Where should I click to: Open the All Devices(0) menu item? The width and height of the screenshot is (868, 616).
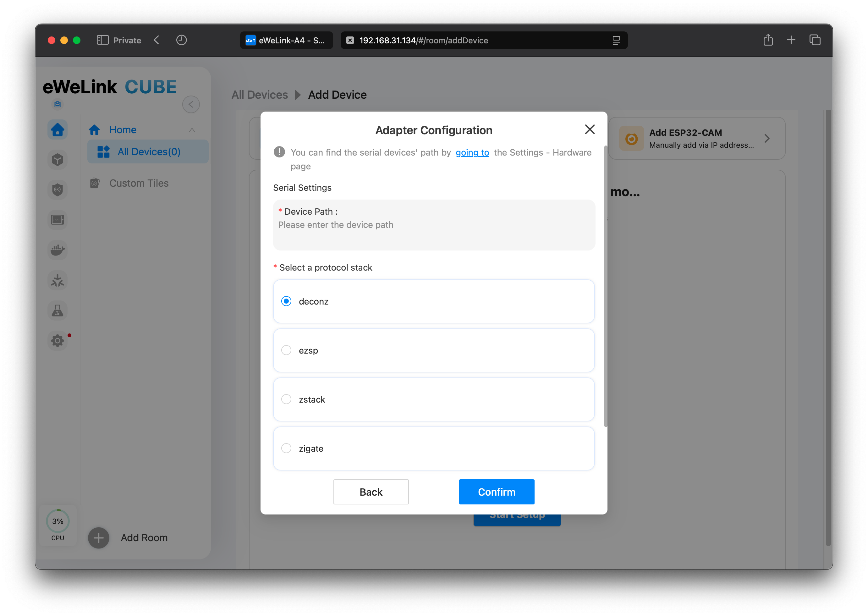pos(148,152)
